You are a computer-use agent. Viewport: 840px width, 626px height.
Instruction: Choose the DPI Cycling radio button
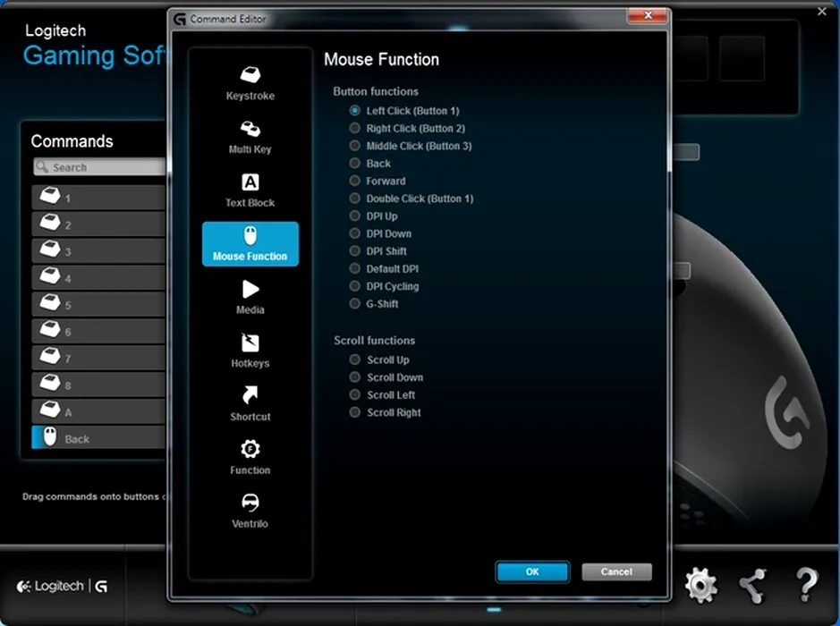click(x=355, y=286)
